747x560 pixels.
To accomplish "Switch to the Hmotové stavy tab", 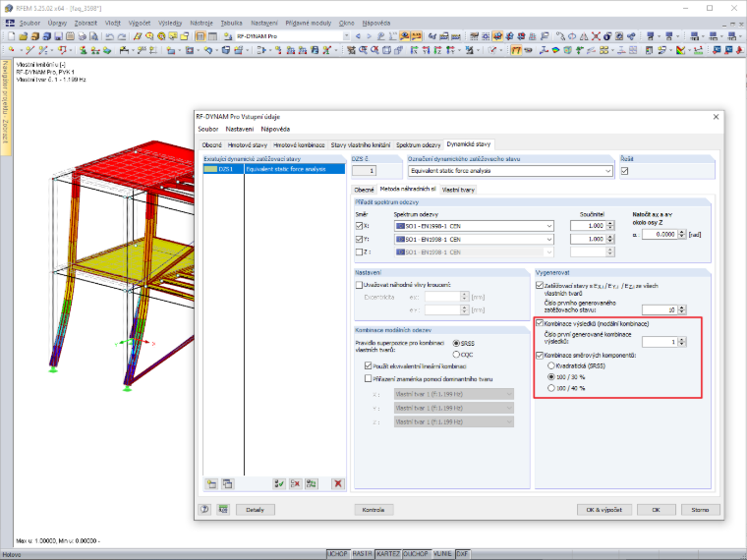I will click(248, 144).
